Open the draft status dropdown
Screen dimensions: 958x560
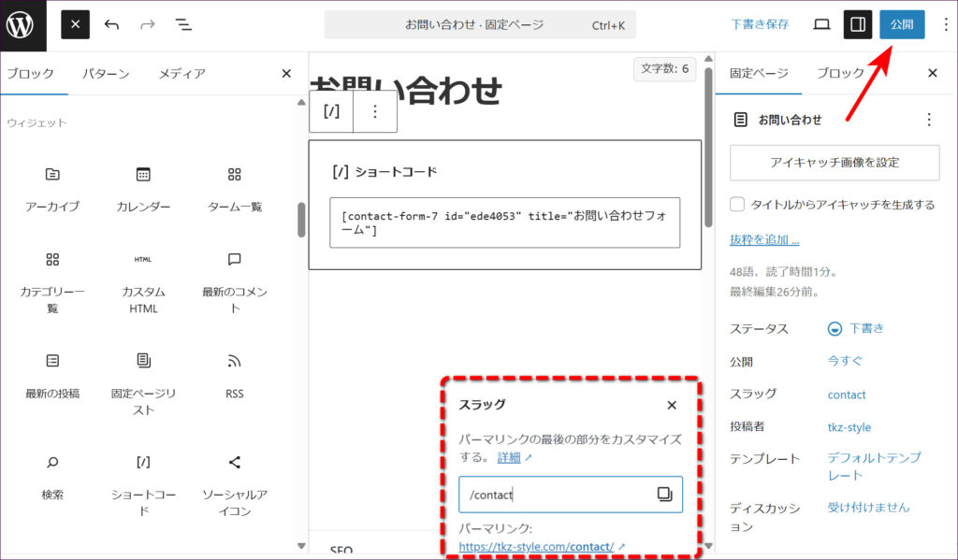856,329
